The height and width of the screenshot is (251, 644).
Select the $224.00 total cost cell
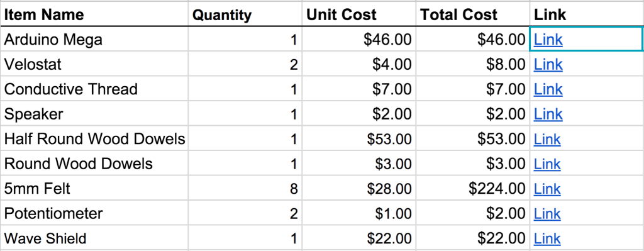point(472,189)
